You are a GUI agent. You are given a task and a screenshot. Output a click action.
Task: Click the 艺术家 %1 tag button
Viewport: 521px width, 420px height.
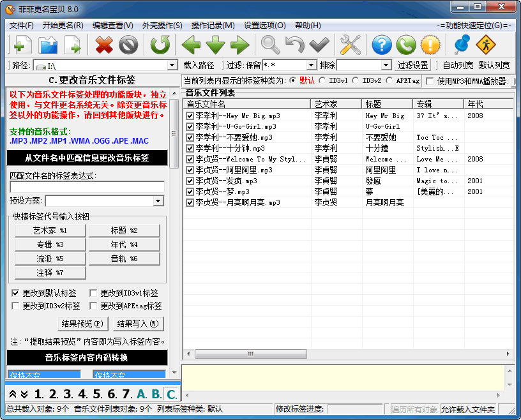pyautogui.click(x=50, y=230)
